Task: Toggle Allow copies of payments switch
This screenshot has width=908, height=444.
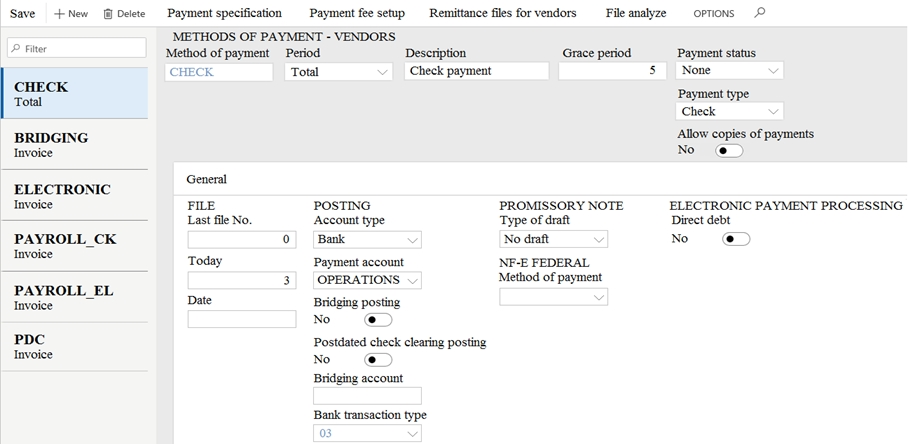Action: (728, 151)
